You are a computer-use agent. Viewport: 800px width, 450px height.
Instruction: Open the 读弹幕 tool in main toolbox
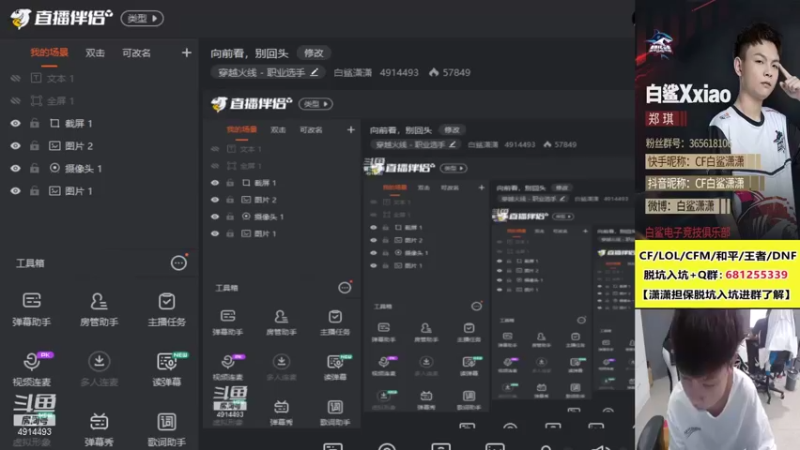click(166, 368)
